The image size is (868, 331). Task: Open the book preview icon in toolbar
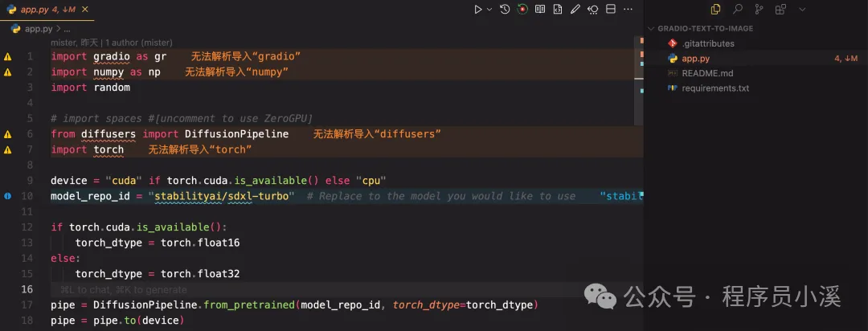540,10
